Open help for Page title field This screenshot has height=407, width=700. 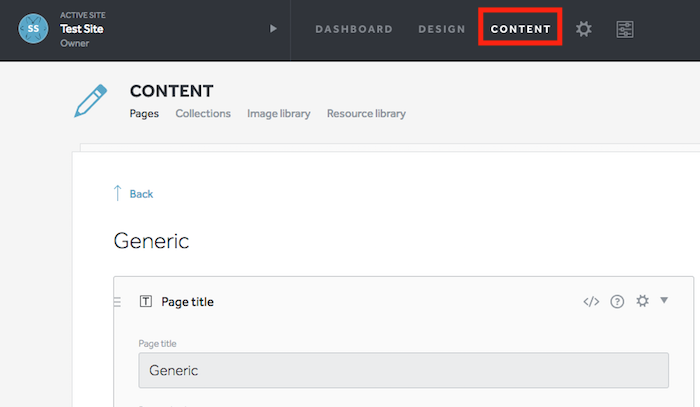coord(617,302)
